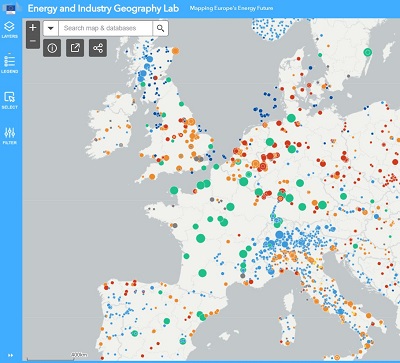Zoom out with the minus button
Image resolution: width=400 pixels, height=363 pixels.
coord(33,41)
